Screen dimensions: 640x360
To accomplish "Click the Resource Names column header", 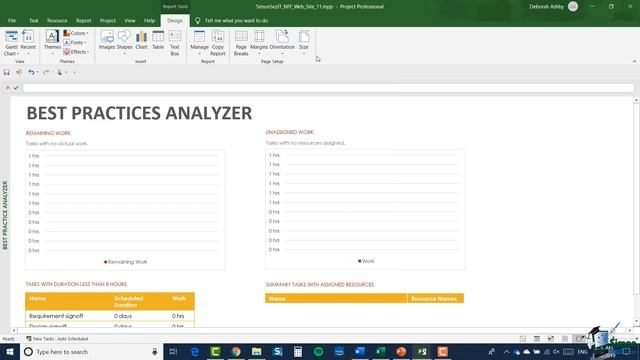I will click(x=434, y=299).
